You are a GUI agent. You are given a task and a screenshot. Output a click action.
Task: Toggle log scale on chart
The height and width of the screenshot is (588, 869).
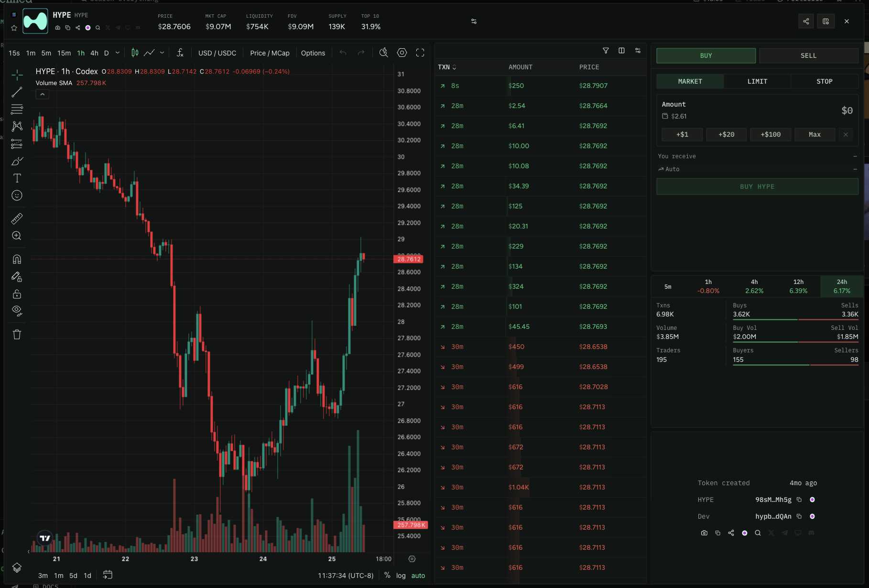[401, 576]
